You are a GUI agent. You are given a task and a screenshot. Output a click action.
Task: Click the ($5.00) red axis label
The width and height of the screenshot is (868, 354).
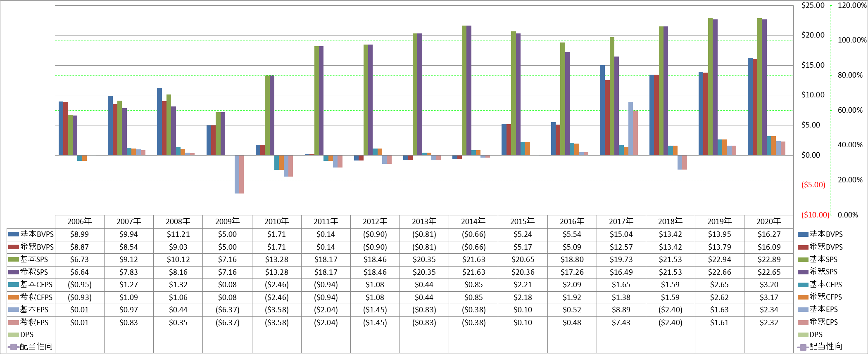pos(813,185)
